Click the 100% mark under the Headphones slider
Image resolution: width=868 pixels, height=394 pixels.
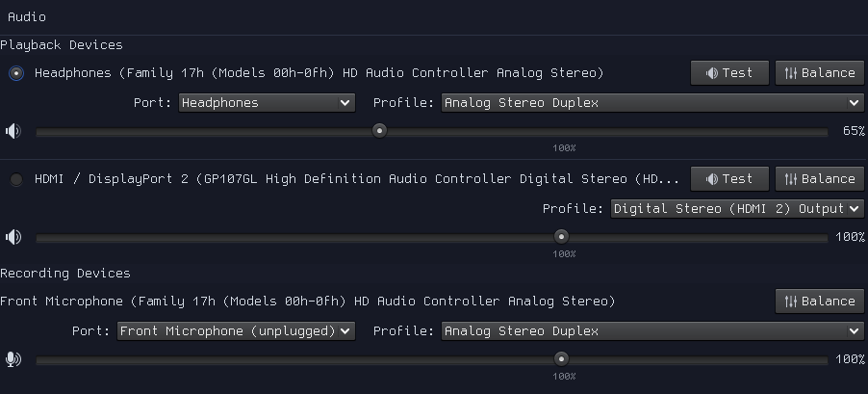tap(564, 148)
